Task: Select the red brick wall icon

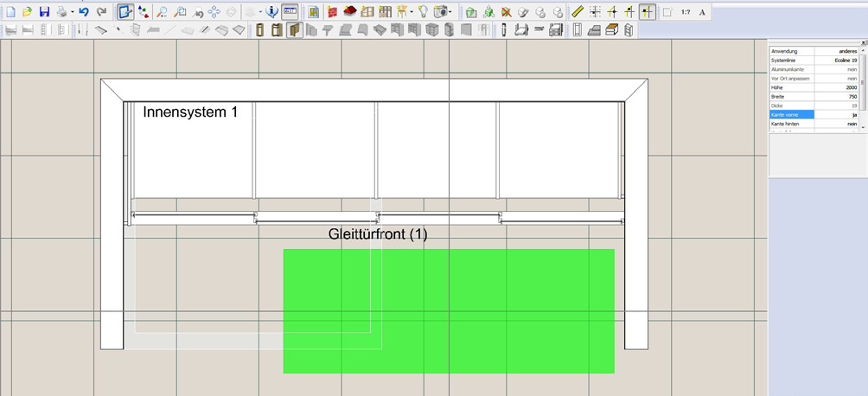Action: (332, 12)
